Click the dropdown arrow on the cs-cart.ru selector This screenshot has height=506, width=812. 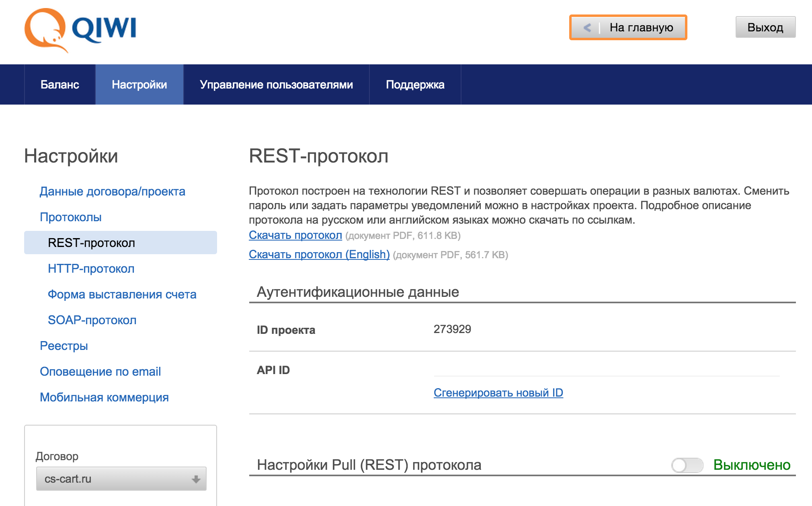[x=196, y=479]
